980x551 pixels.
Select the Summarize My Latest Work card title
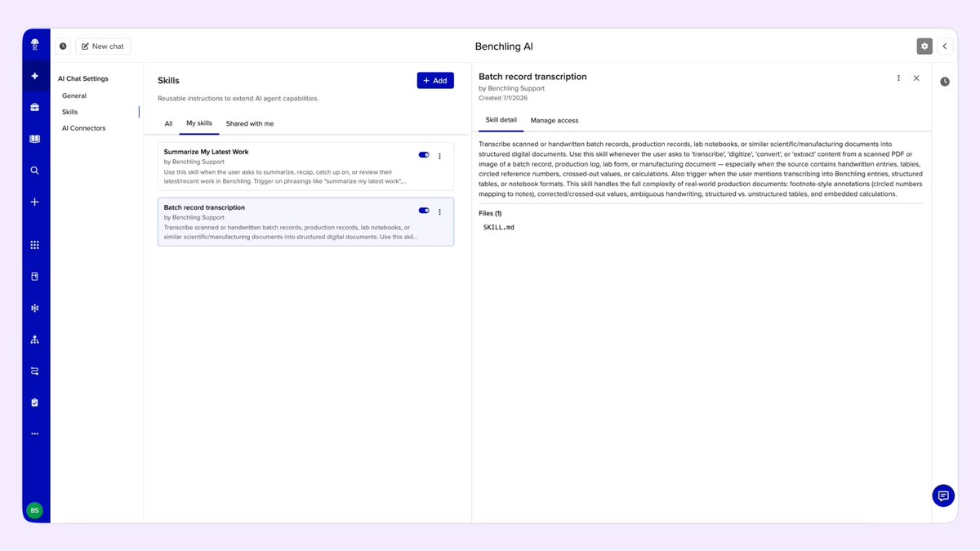[x=206, y=152]
